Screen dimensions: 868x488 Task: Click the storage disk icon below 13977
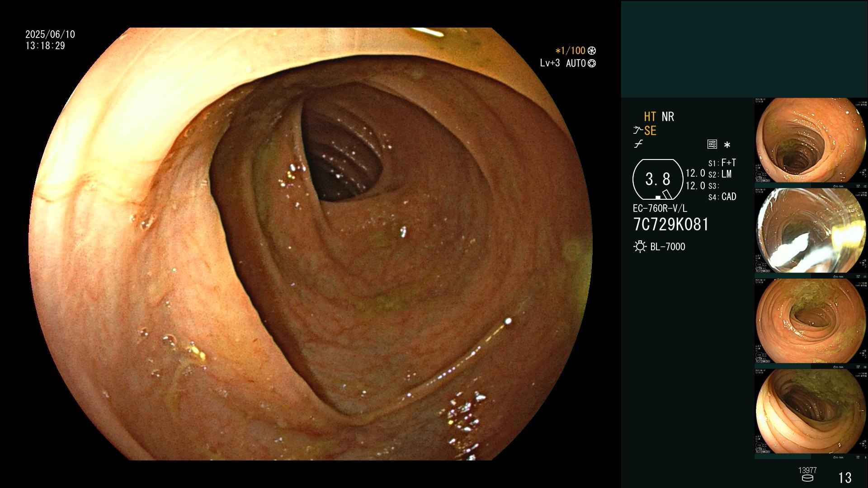click(x=807, y=478)
